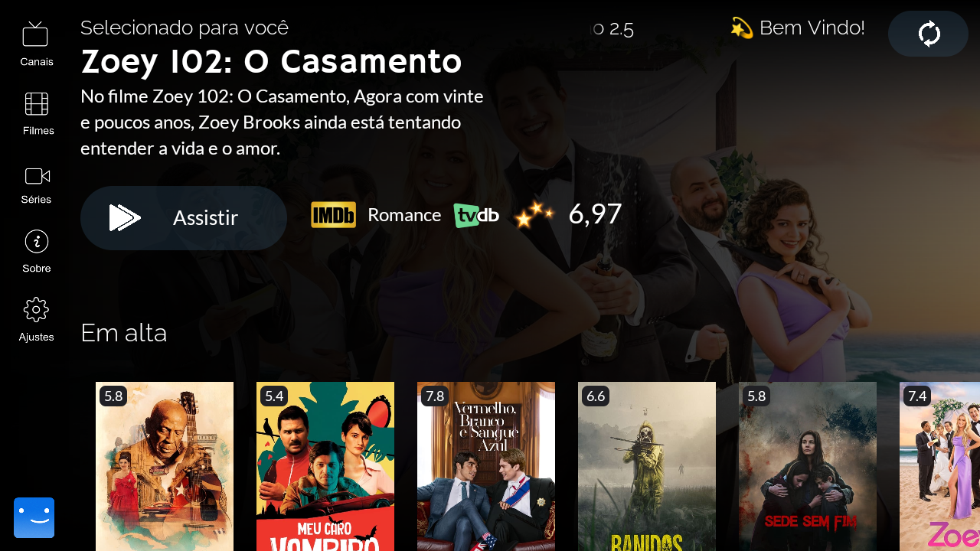
Task: Click the rating stars icon
Action: coord(534,214)
